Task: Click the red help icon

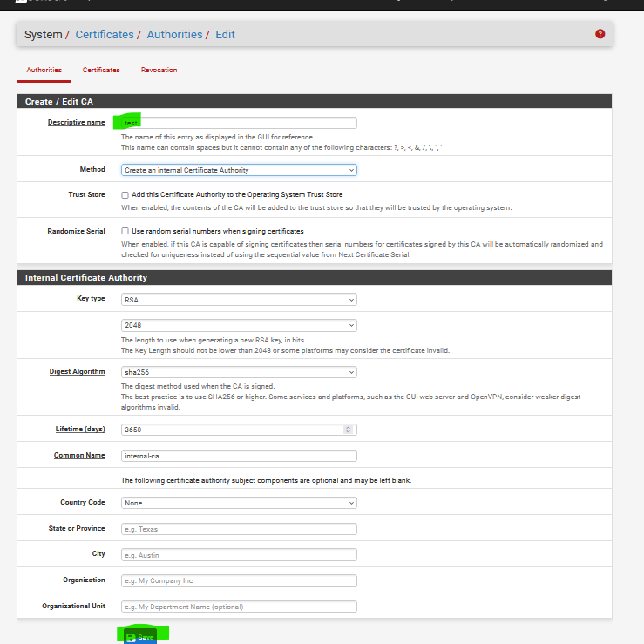Action: coord(600,34)
